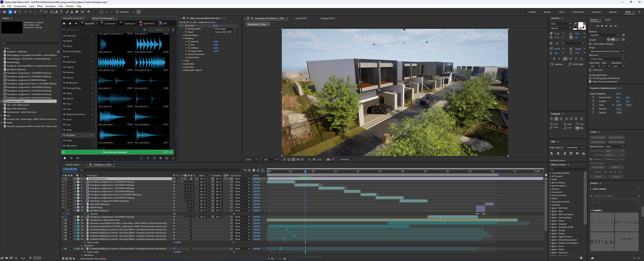Screen dimensions: 644x261
Task: Open the Arial font family dropdown
Action: 561,24
